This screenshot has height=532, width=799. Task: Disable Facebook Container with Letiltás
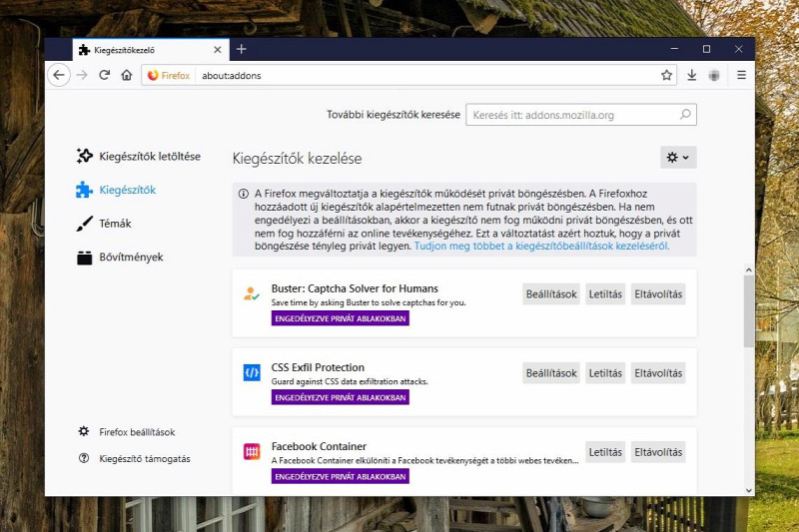pos(605,452)
